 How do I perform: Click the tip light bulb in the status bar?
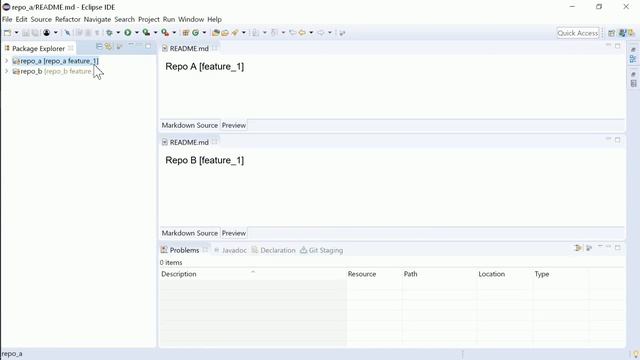coord(636,354)
